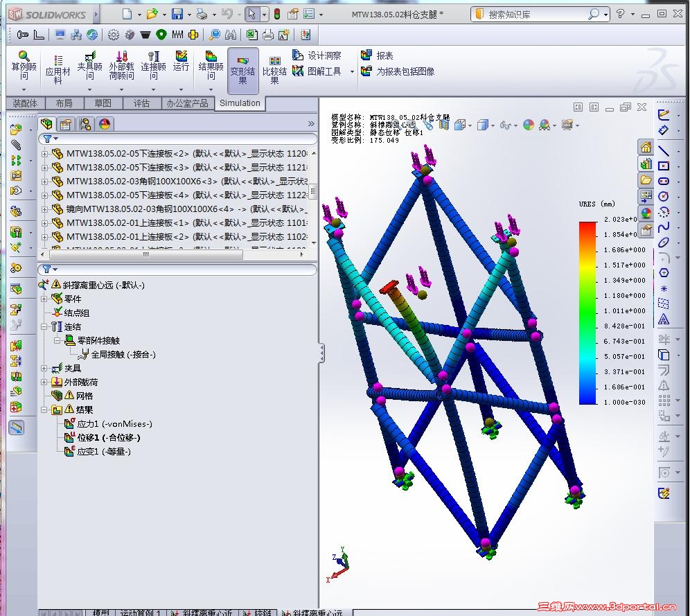
Task: Open the Study Advisor (算例顾问) tool
Action: pos(24,66)
